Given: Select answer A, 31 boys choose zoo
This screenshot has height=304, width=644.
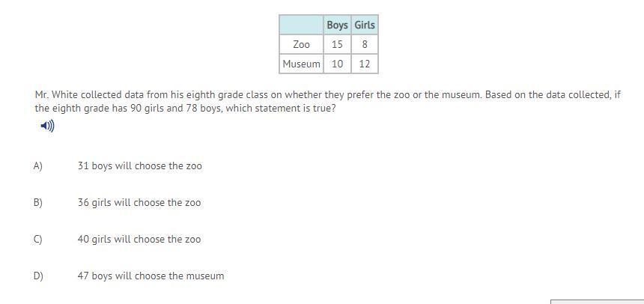Looking at the screenshot, I should [x=139, y=166].
